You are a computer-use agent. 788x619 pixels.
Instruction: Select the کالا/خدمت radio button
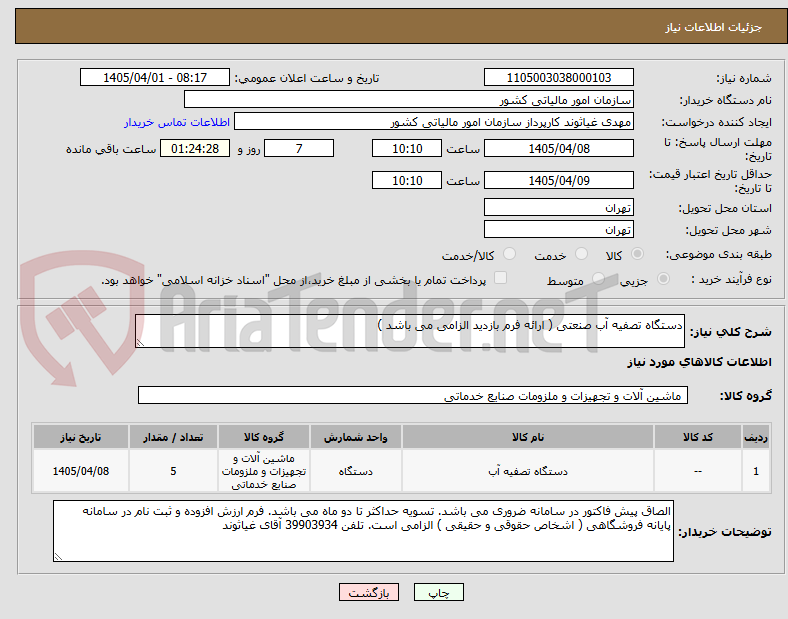[510, 254]
